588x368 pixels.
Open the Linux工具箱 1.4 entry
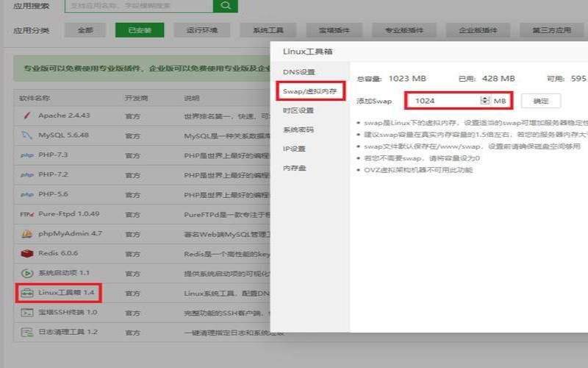[x=66, y=292]
